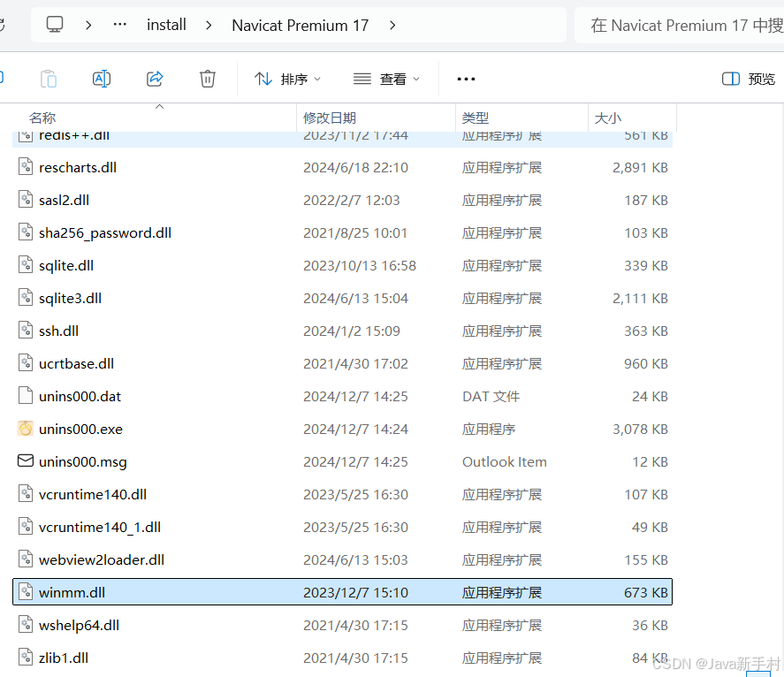Select file name wshelp64.dll

[79, 626]
